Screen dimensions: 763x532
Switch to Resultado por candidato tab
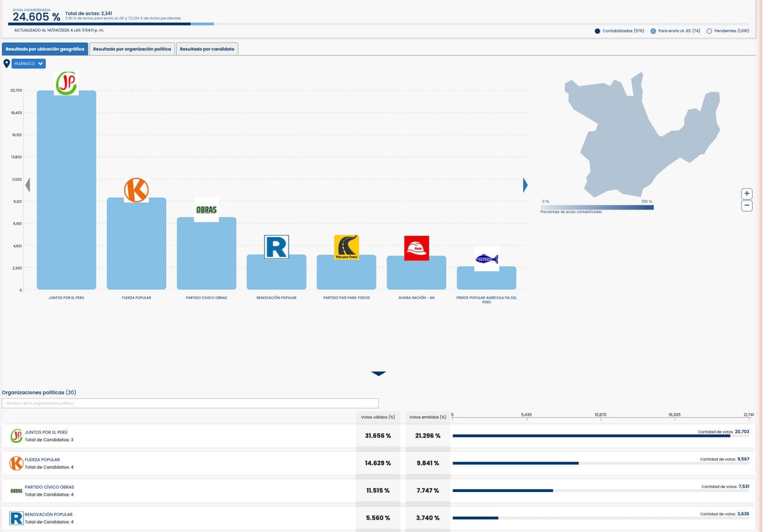click(x=207, y=49)
